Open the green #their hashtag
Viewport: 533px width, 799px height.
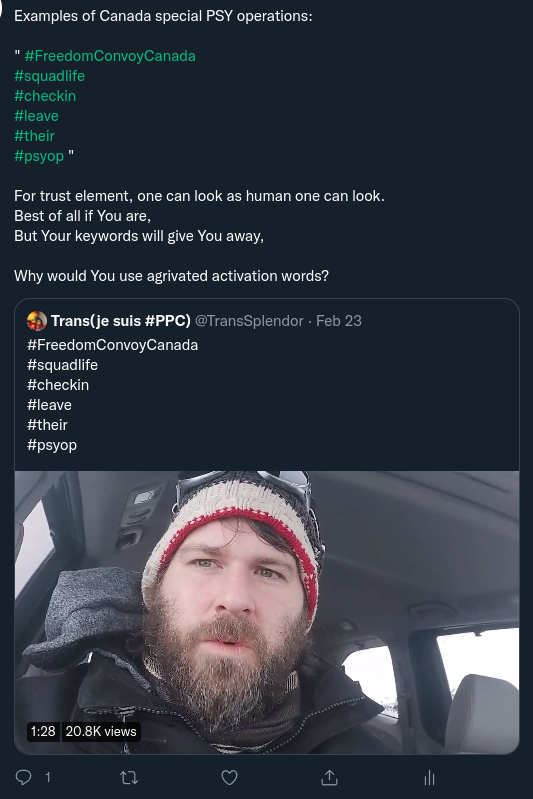34,136
